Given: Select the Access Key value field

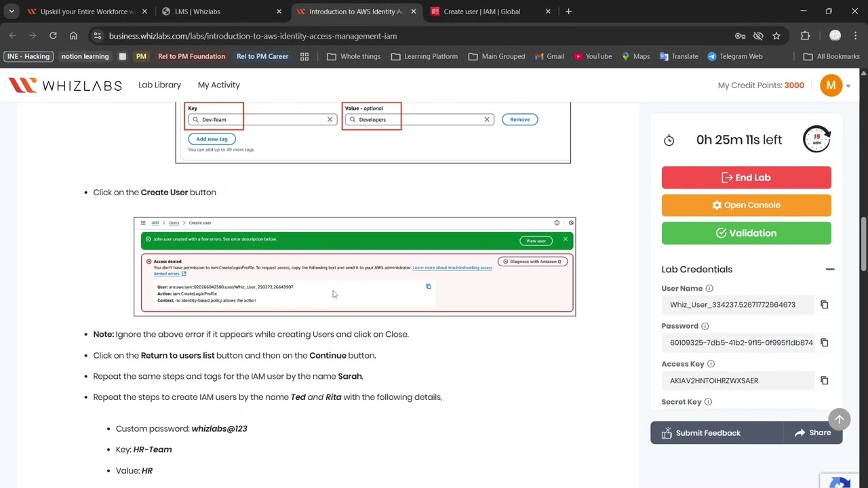Looking at the screenshot, I should coord(738,381).
